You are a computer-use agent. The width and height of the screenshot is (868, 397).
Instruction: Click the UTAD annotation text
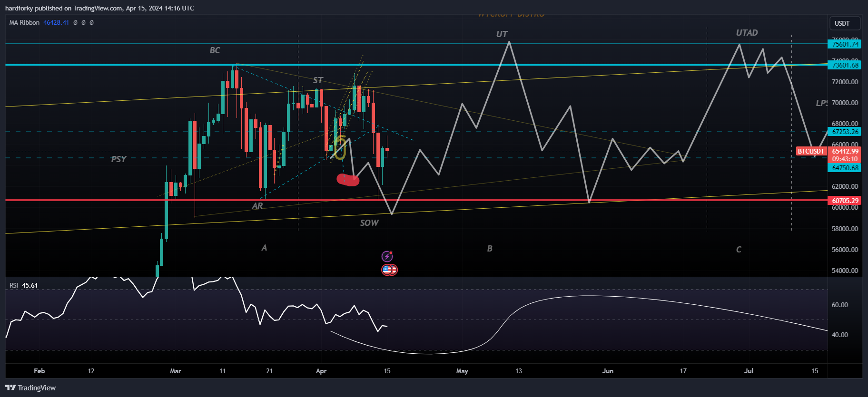tap(747, 33)
